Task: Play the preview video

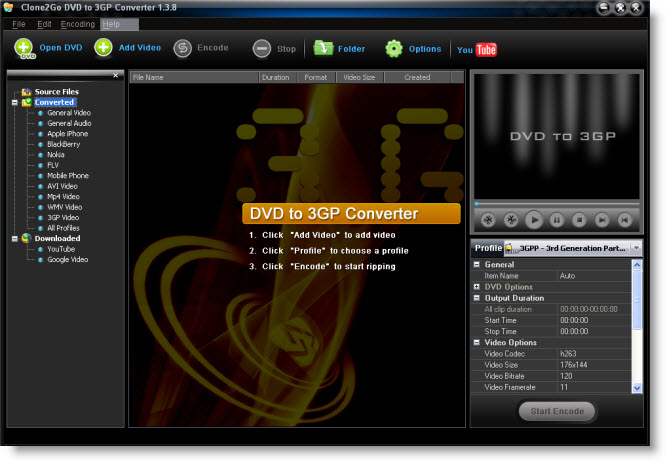Action: pyautogui.click(x=534, y=220)
